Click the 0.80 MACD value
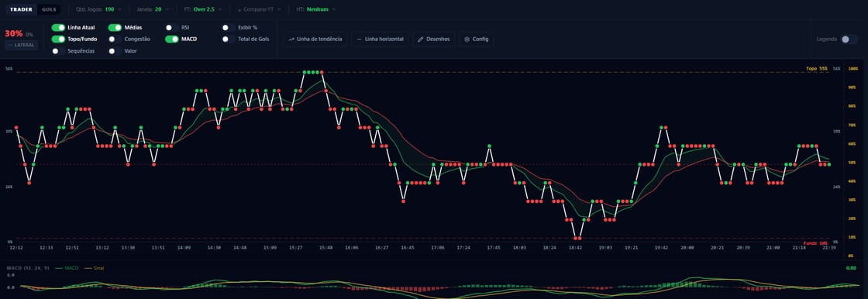This screenshot has width=868, height=299. click(852, 268)
